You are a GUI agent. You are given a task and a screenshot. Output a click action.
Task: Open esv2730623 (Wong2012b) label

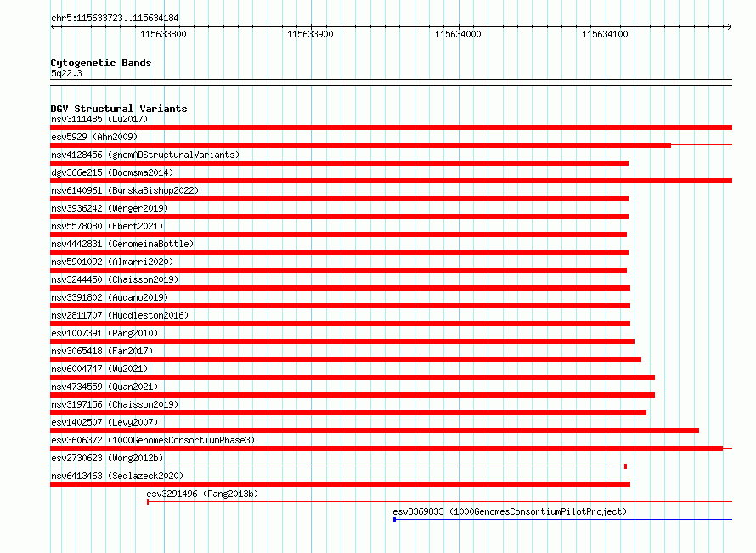tap(107, 458)
